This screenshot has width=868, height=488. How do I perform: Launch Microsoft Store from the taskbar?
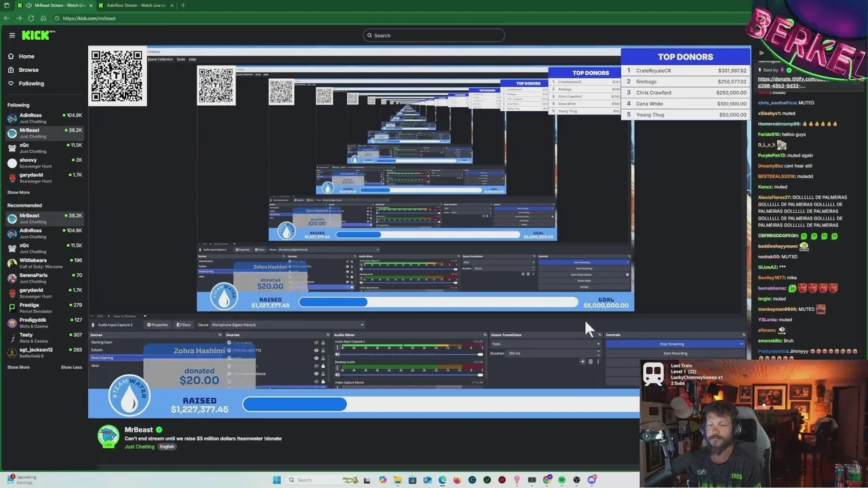pos(412,480)
